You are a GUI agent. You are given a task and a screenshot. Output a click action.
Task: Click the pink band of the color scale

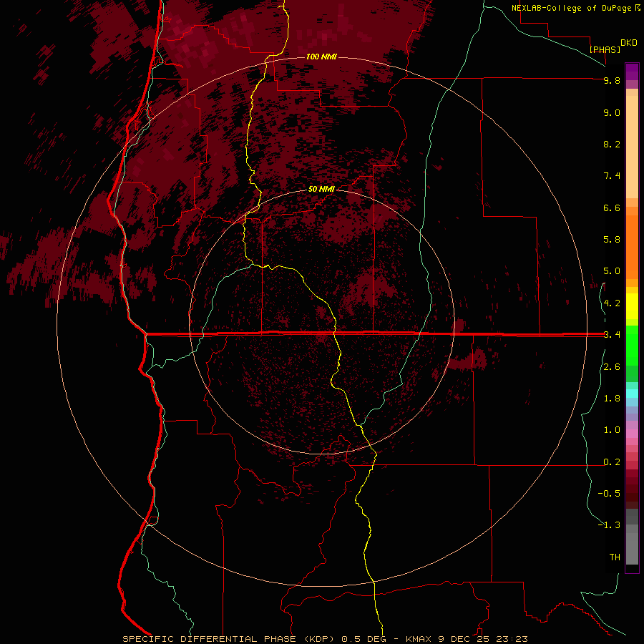coord(632,434)
